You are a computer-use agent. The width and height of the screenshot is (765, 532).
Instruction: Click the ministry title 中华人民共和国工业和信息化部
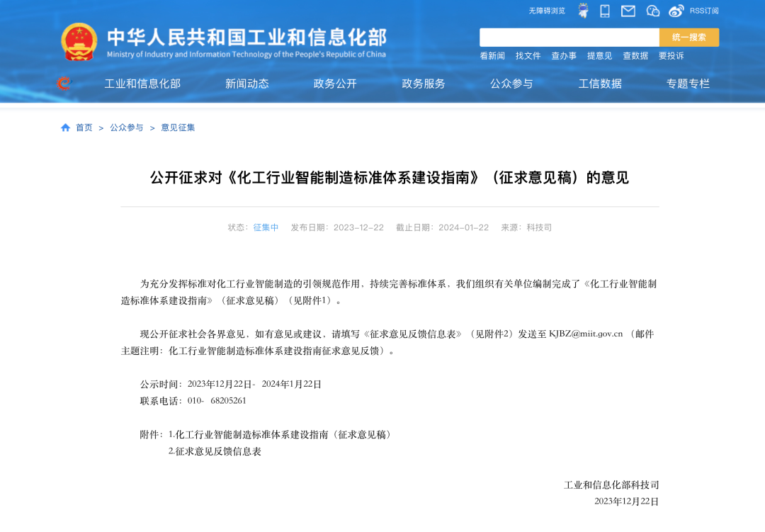pyautogui.click(x=247, y=38)
